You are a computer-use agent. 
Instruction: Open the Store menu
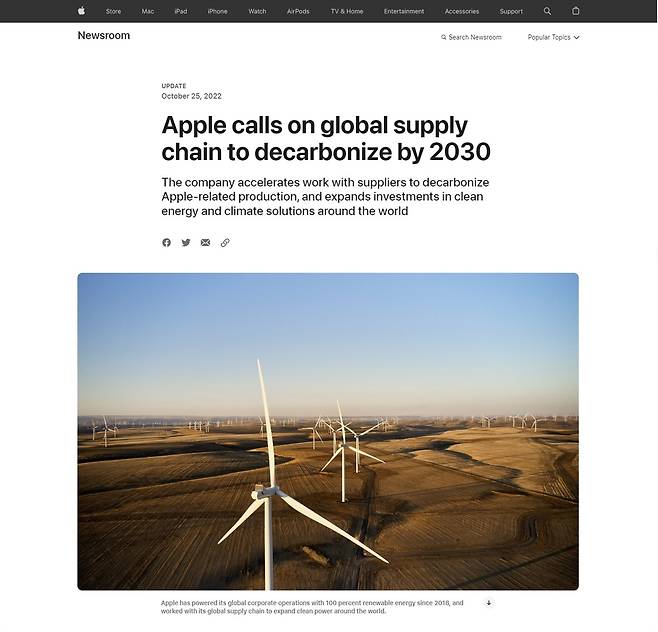tap(113, 11)
